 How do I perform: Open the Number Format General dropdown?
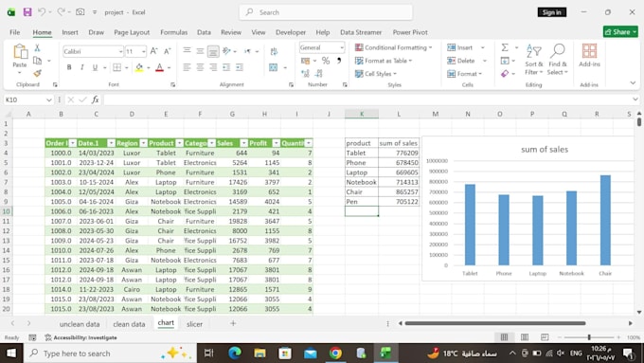click(341, 47)
